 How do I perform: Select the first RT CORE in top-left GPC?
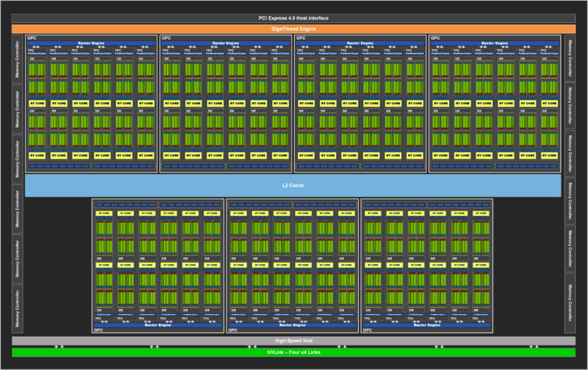click(x=37, y=104)
